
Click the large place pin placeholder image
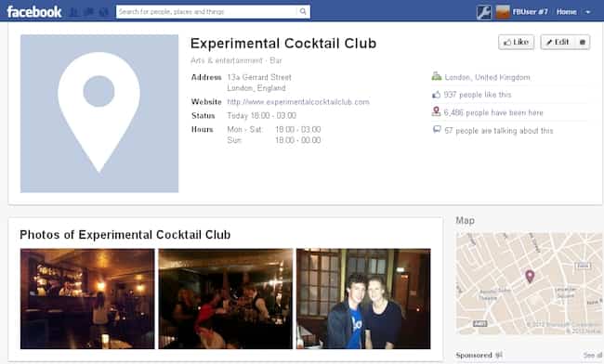(99, 113)
